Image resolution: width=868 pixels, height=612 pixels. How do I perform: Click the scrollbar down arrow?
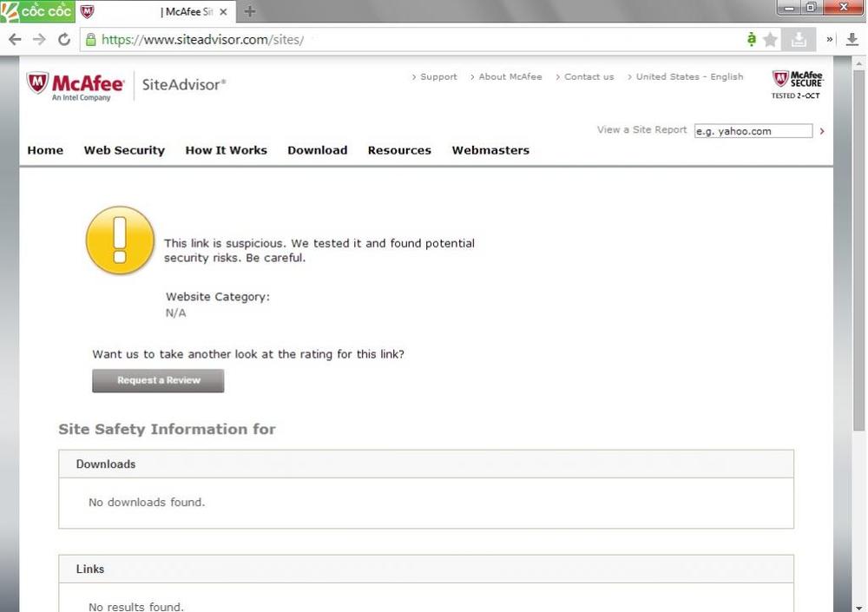[858, 607]
